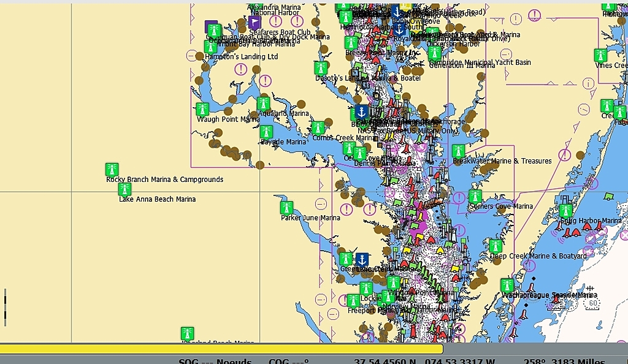Select the 'Aqualand Marina' text label
Viewport: 628px width, 364px height.
pyautogui.click(x=283, y=113)
